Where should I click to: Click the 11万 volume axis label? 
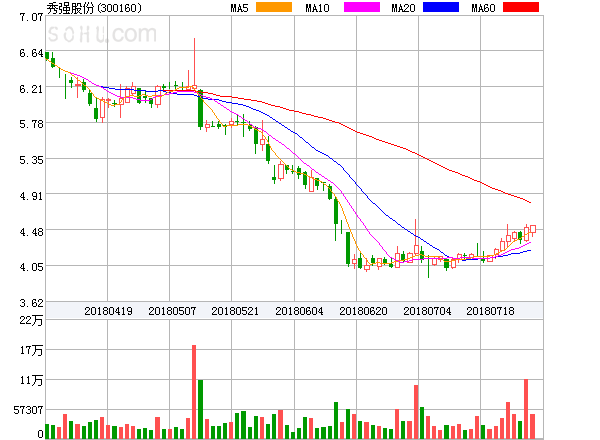[x=31, y=380]
